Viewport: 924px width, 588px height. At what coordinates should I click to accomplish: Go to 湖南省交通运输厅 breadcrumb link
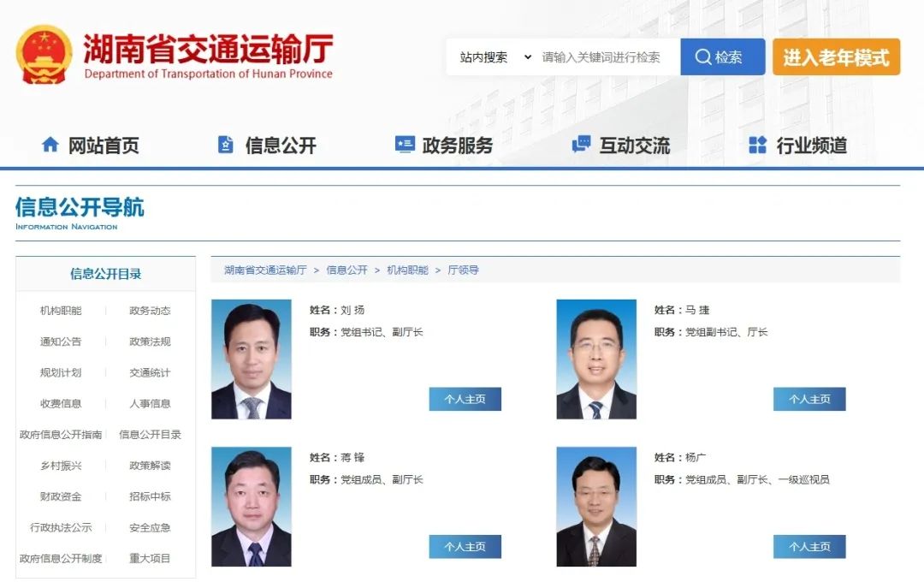(265, 270)
